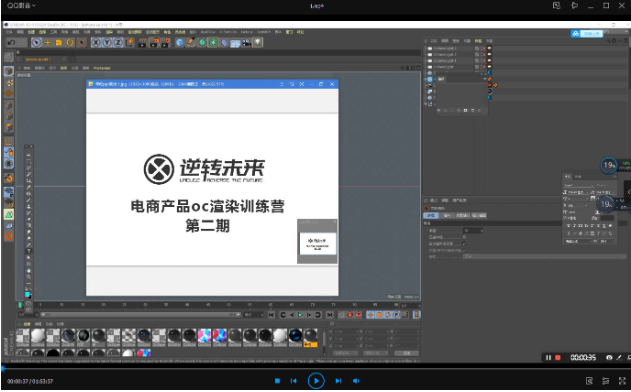Click the undo arrow in the Cinema 4D toolbar
This screenshot has height=392, width=631.
(12, 43)
